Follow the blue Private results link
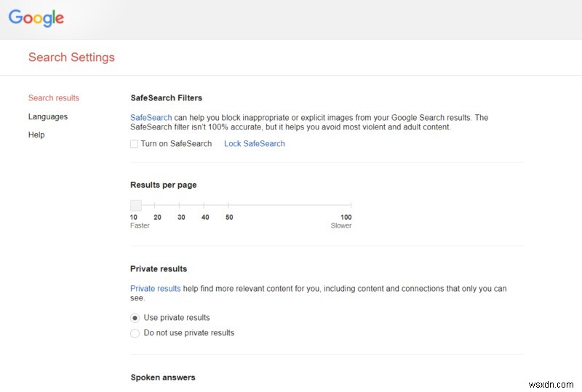 (x=155, y=289)
